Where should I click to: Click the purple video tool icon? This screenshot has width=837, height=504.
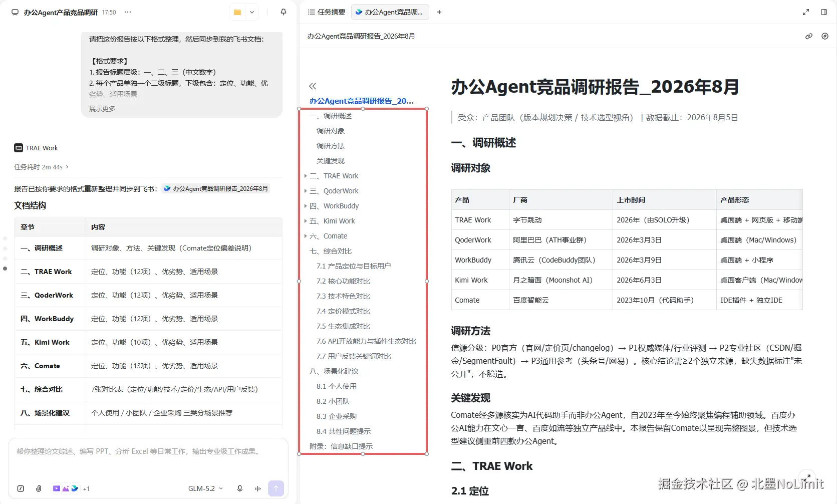click(x=57, y=488)
